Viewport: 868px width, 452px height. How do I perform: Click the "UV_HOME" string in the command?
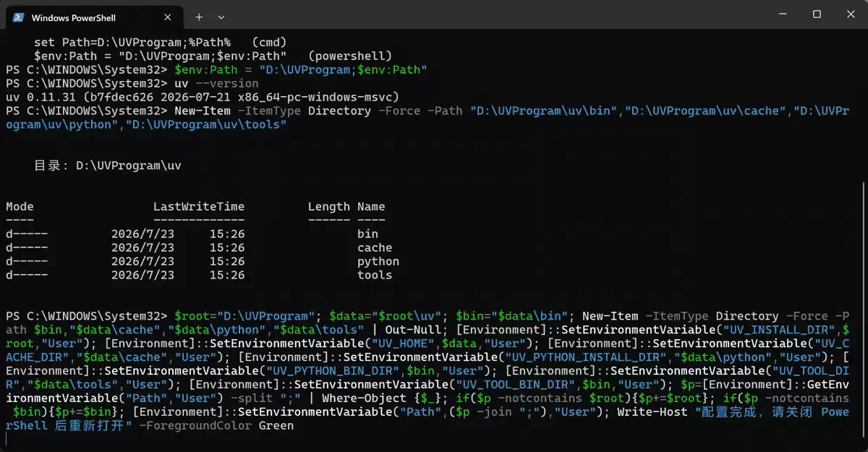pos(406,344)
